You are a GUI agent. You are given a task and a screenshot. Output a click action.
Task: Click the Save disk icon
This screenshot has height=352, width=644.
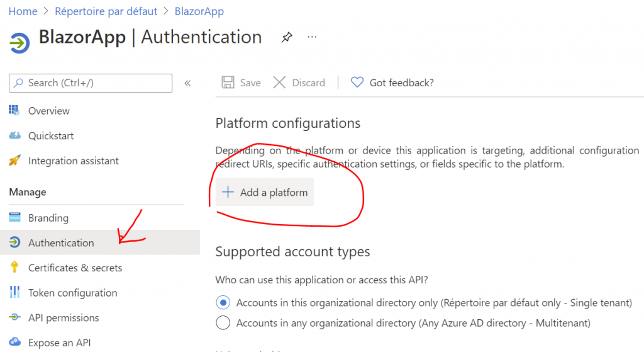point(228,82)
